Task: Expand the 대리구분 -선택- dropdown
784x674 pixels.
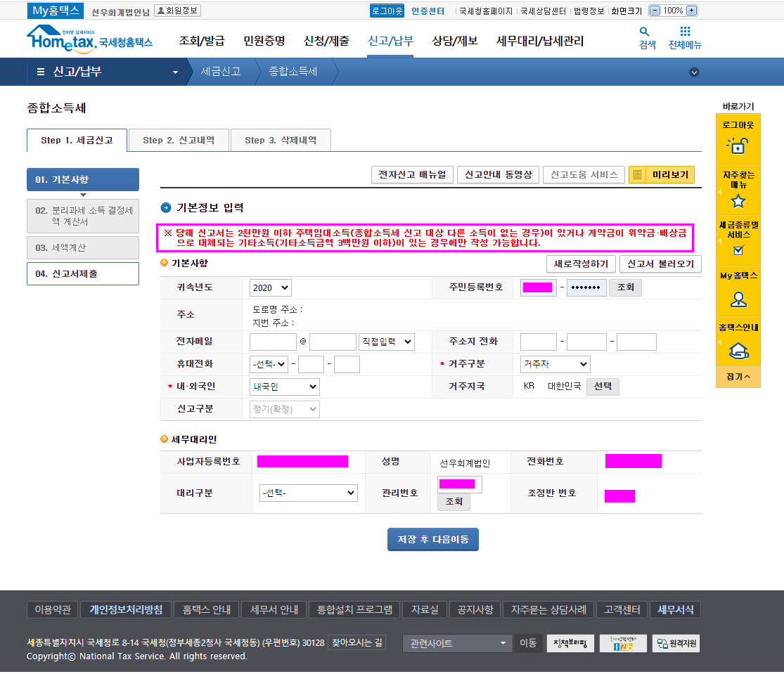Action: click(x=308, y=493)
